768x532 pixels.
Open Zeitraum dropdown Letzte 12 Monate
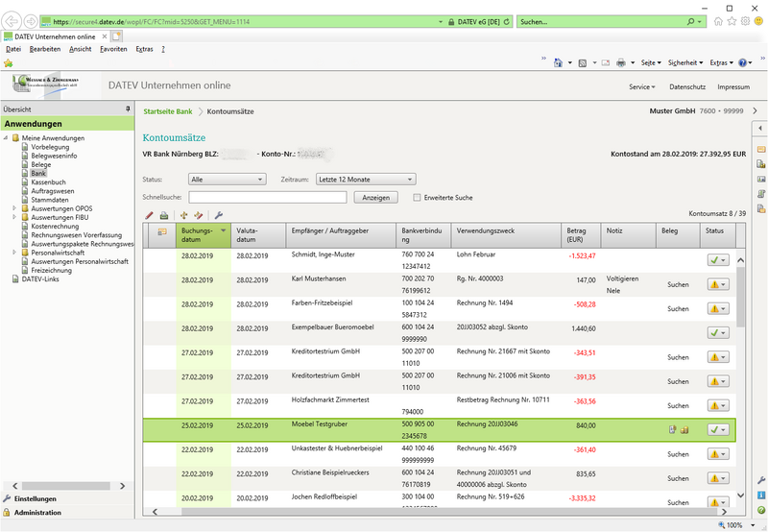pos(366,180)
